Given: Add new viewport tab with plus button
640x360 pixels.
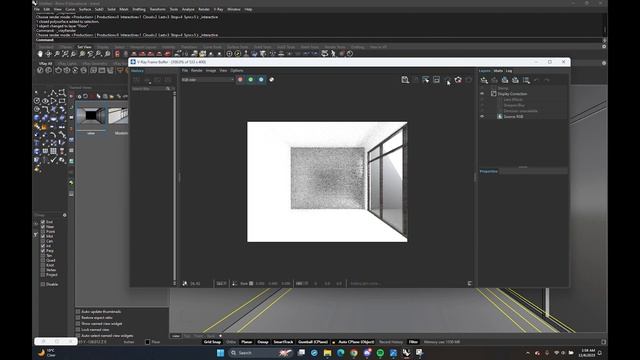Looking at the screenshot, I should click(221, 336).
